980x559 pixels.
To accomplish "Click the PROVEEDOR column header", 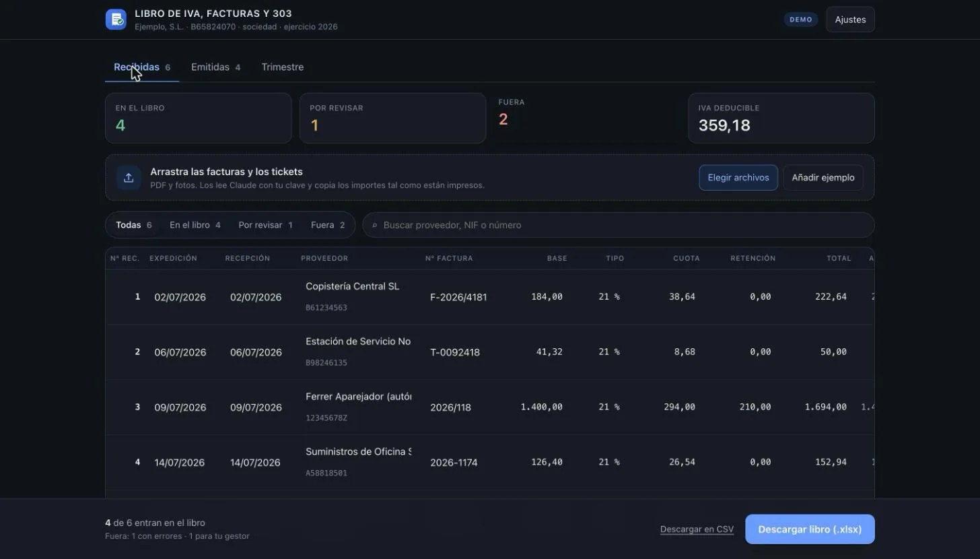I will tap(324, 259).
